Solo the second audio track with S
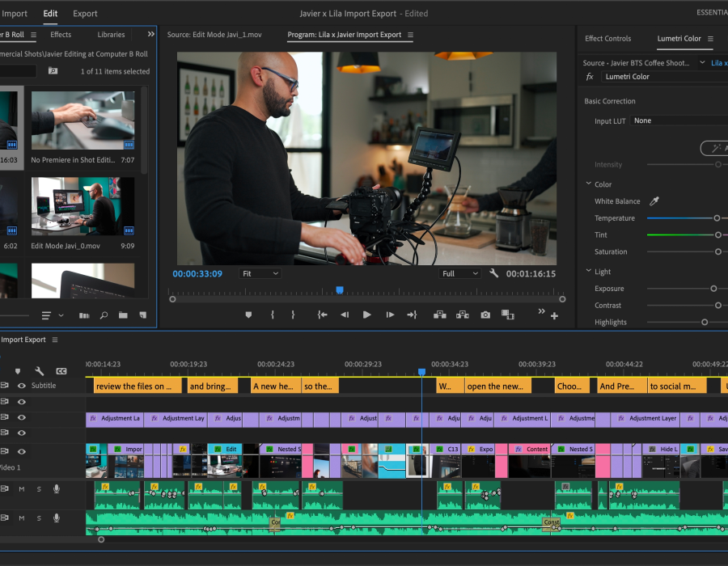Image resolution: width=728 pixels, height=566 pixels. pyautogui.click(x=39, y=518)
